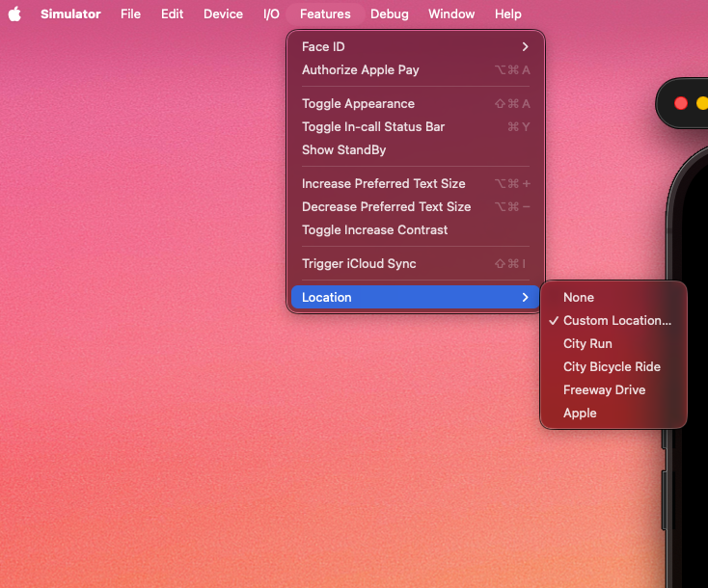The image size is (708, 588).
Task: Choose Trigger iCloud Sync
Action: (416, 263)
